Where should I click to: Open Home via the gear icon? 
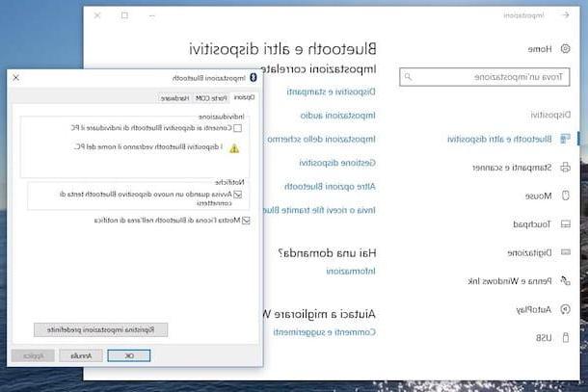565,49
